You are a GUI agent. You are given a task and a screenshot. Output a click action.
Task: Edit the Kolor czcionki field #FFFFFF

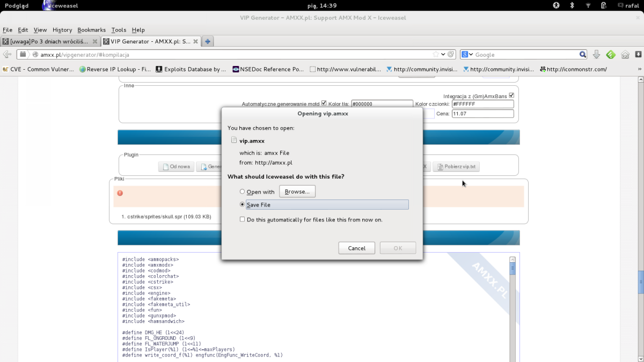pos(482,104)
